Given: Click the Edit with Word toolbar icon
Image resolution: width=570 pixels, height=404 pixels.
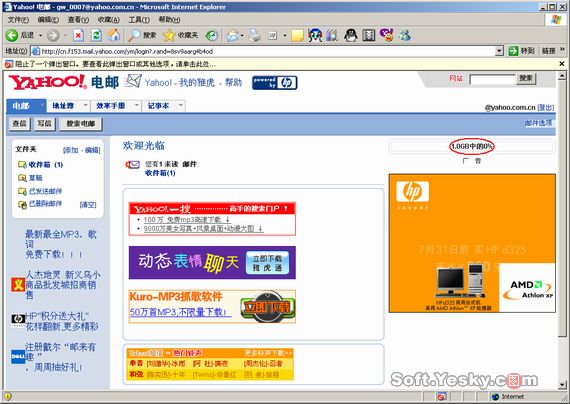Looking at the screenshot, I should pos(273,35).
